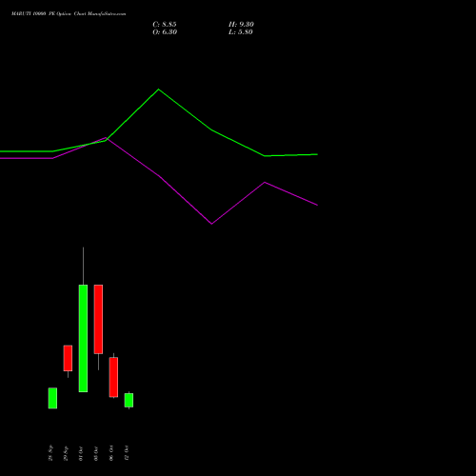Click the 05 Oct date axis label
The image size is (476, 476).
[x=96, y=453]
